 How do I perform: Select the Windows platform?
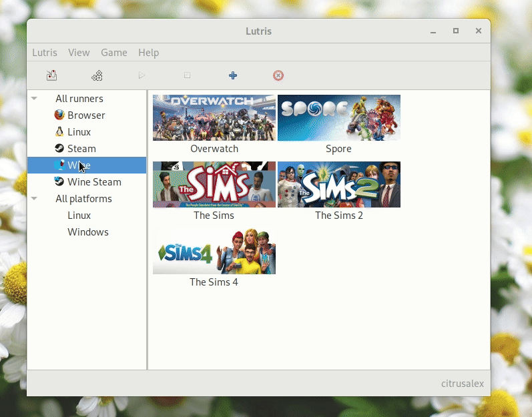point(88,232)
